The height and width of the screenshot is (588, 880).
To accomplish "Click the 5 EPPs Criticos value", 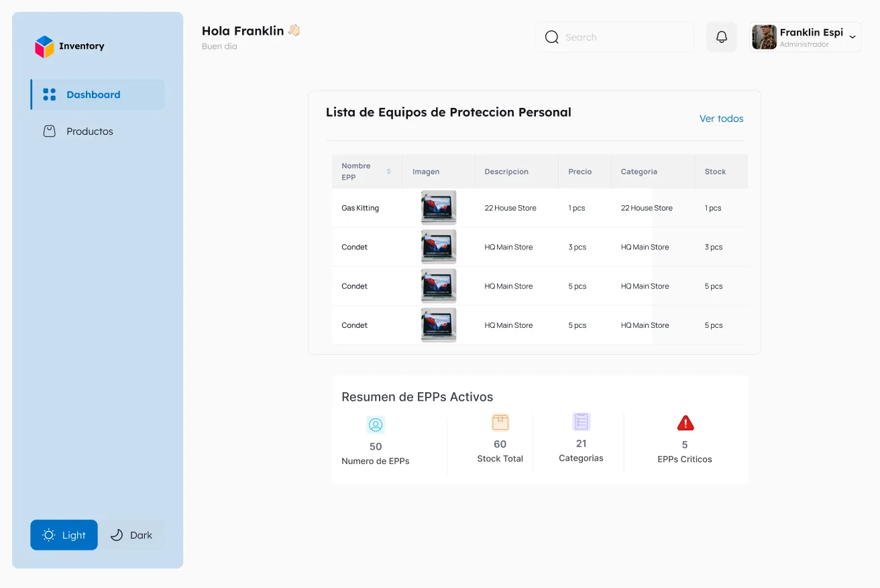I will click(685, 445).
